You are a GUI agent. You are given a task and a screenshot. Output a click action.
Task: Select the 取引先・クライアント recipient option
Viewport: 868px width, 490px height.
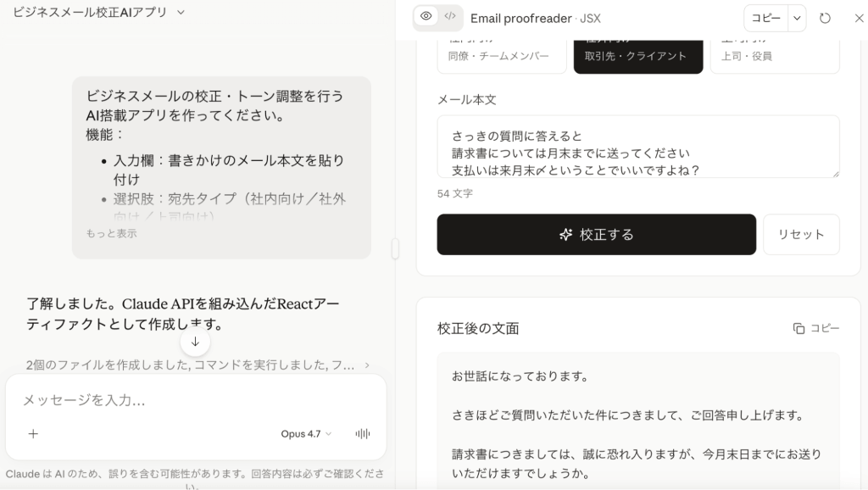(x=638, y=56)
